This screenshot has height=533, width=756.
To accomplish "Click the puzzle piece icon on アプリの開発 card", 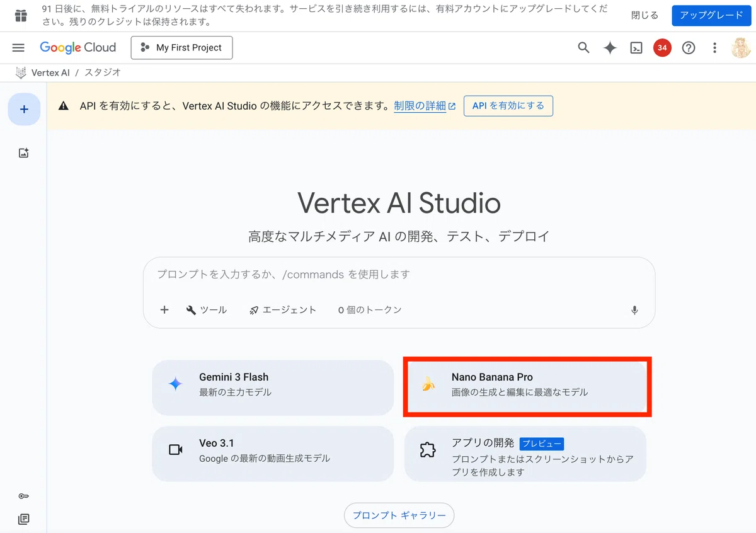I will (428, 450).
